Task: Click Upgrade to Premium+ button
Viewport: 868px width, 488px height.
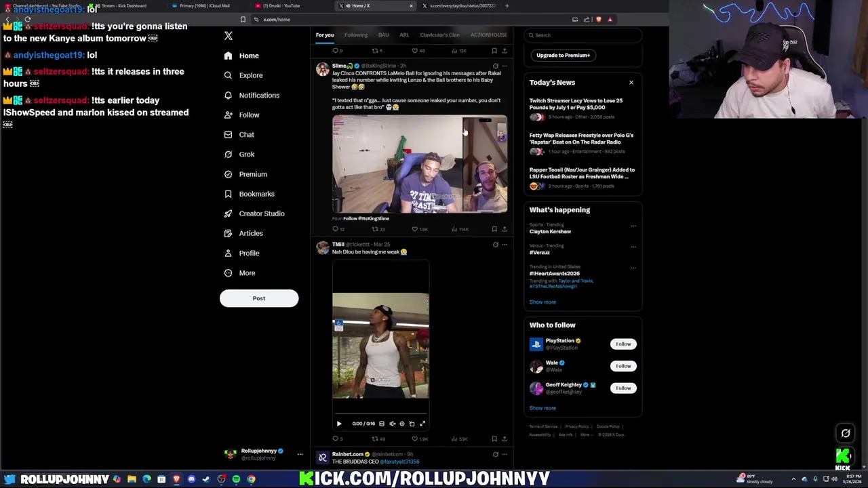Action: [563, 55]
